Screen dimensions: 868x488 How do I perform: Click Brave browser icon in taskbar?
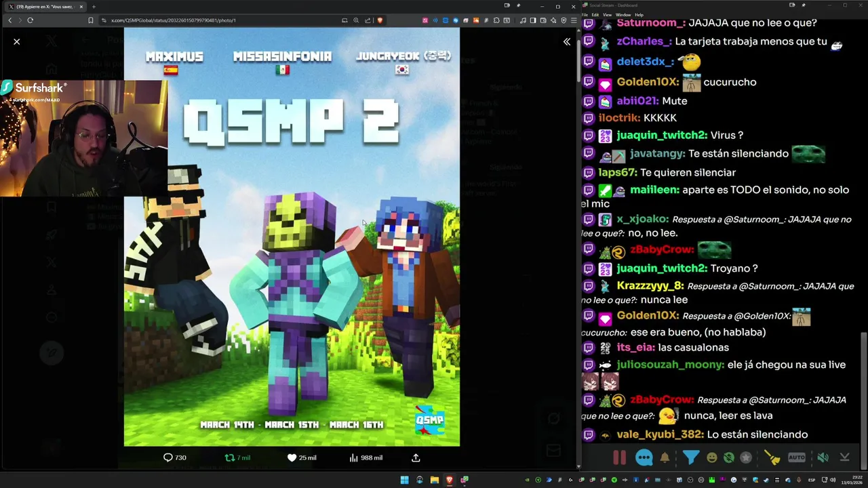coord(449,481)
